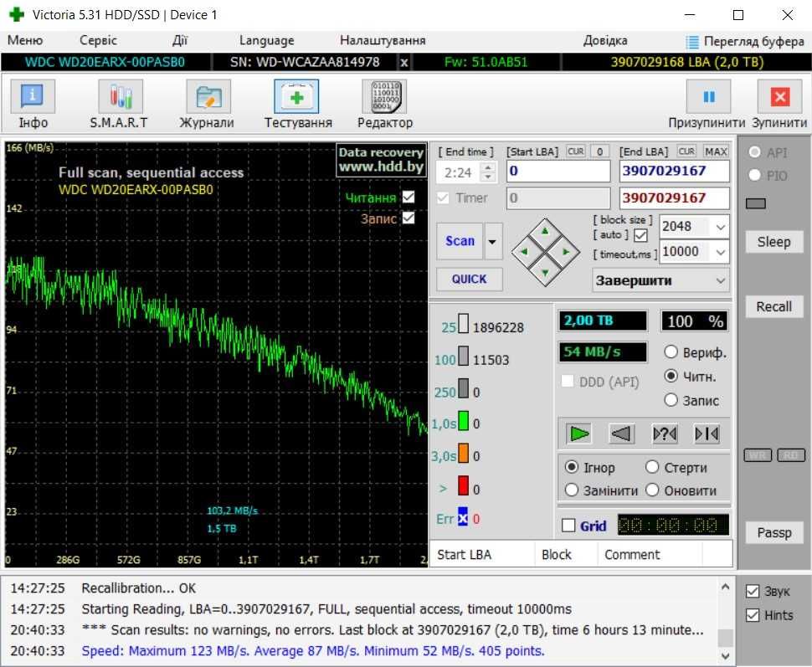The width and height of the screenshot is (812, 667).
Task: Click the green play scan button
Action: (x=579, y=434)
